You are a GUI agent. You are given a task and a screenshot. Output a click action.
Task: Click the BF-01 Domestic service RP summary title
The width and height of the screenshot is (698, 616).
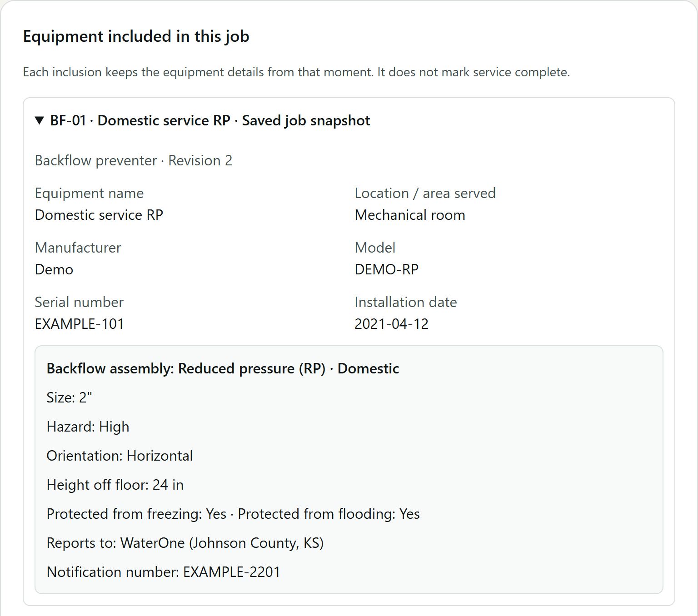tap(210, 120)
